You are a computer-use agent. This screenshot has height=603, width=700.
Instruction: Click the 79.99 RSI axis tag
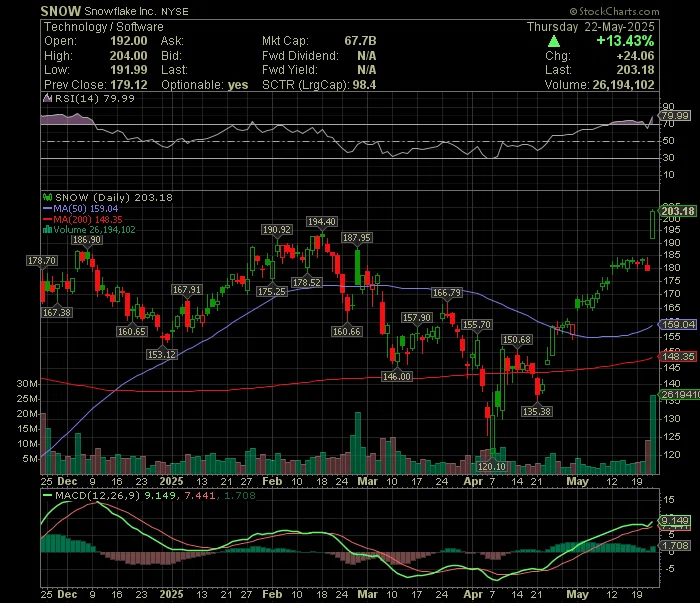[675, 116]
